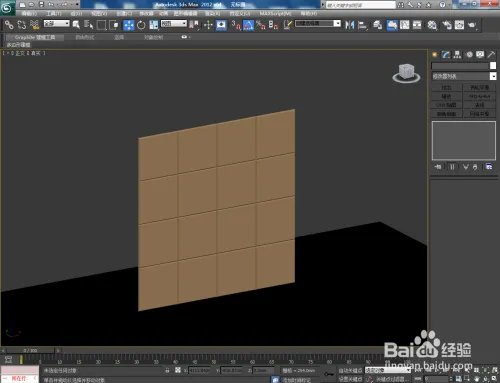
Task: Open the Curve Editor icon
Action: pos(405,25)
